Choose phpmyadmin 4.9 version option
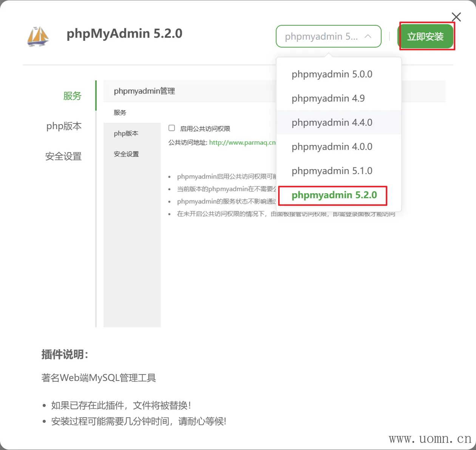Screen dimensions: 476x450 pos(328,98)
